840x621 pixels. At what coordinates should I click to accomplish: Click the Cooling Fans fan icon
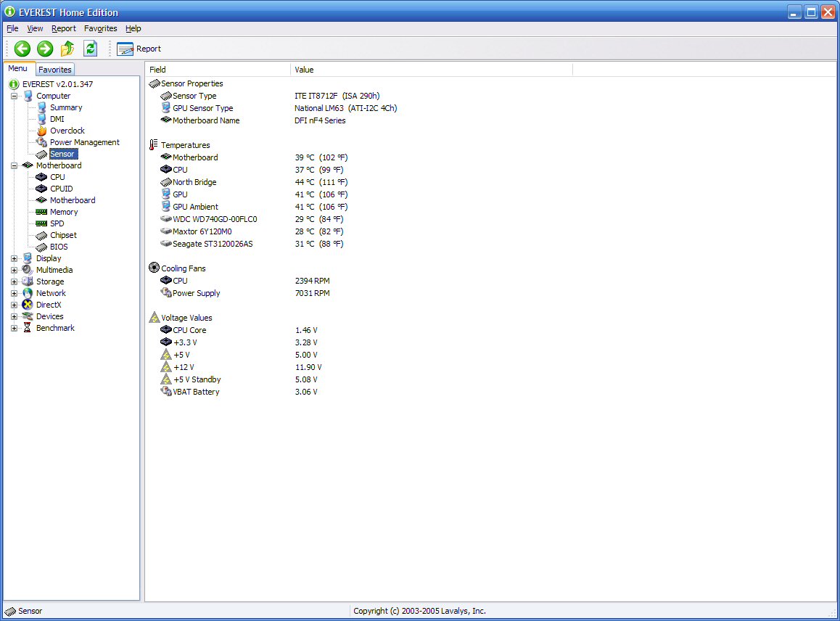[x=155, y=268]
